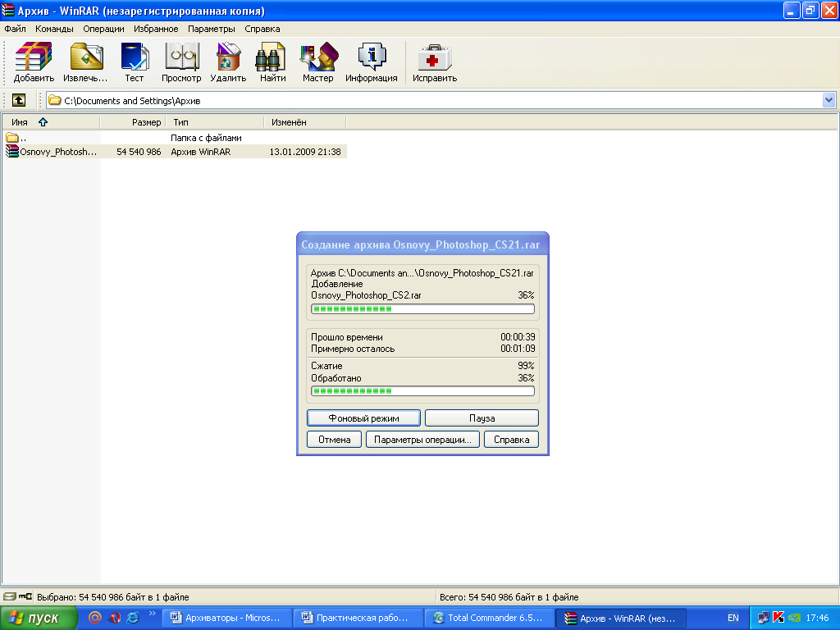The height and width of the screenshot is (630, 840).
Task: Open Internet Explorer from quick launch
Action: [x=132, y=618]
